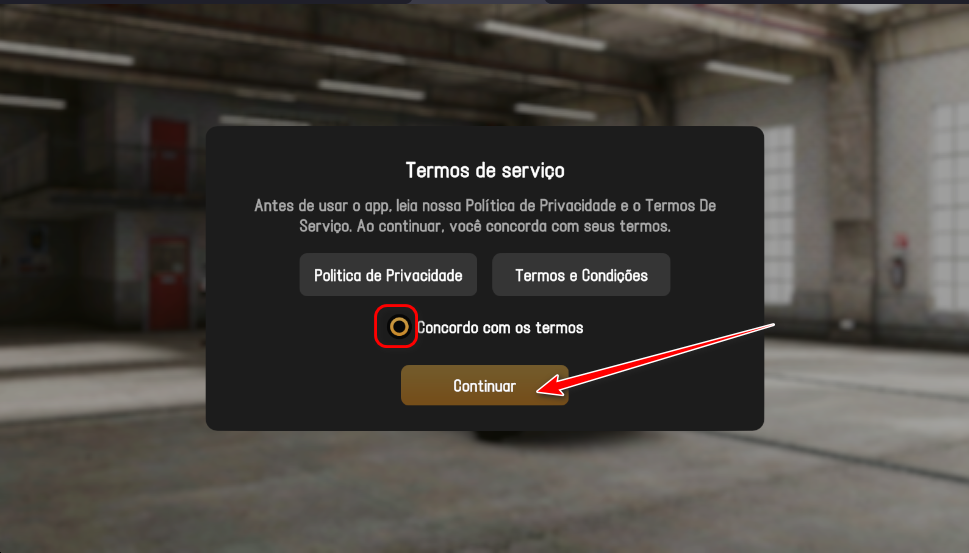969x553 pixels.
Task: Click the fire extinguisher on the right wall
Action: point(899,264)
